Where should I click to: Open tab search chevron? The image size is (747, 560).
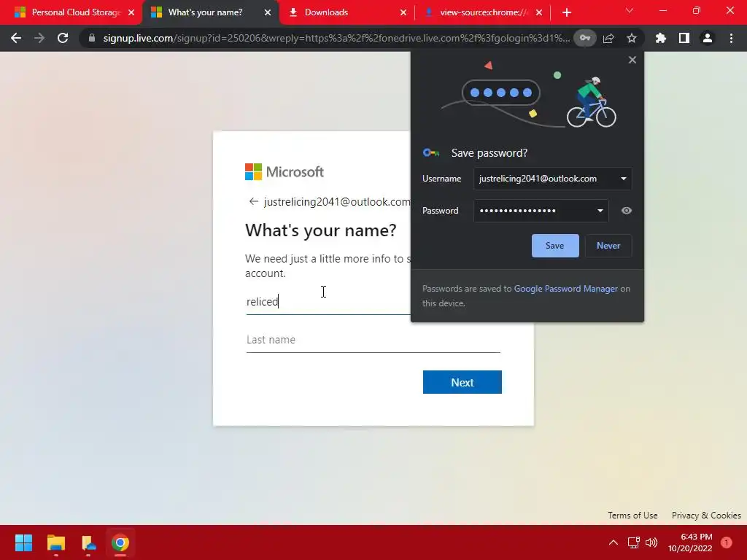pyautogui.click(x=630, y=10)
